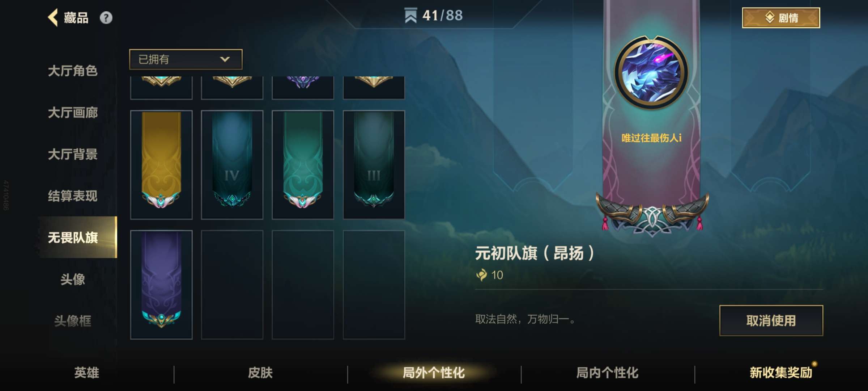This screenshot has width=868, height=391.
Task: Switch to 大厅角色 category
Action: click(x=73, y=71)
